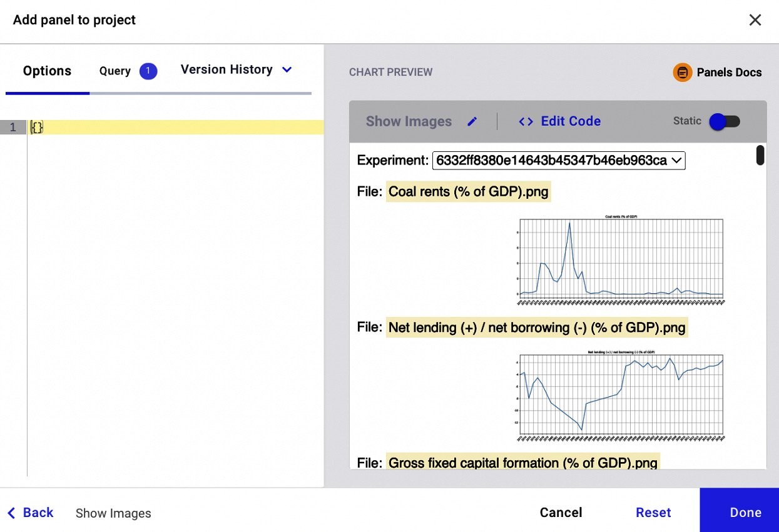Click the Add panel to project title
The width and height of the screenshot is (779, 532).
click(x=74, y=20)
